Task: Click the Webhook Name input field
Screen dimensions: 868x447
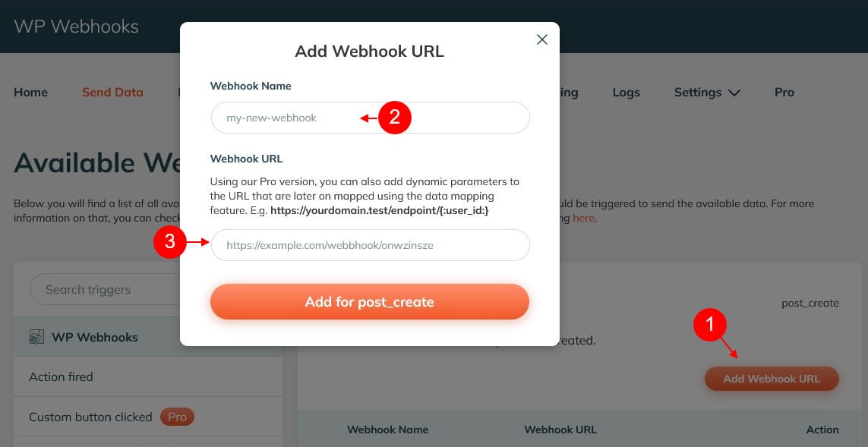Action: [x=371, y=118]
